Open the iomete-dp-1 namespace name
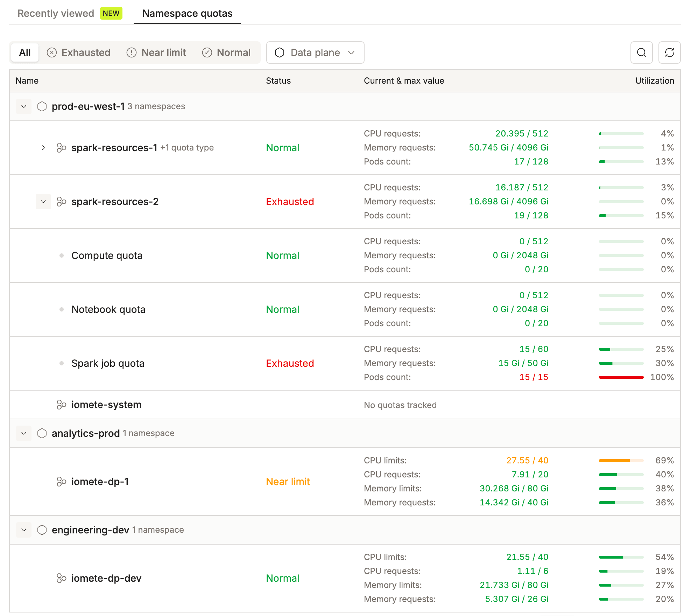This screenshot has width=691, height=616. pos(100,482)
